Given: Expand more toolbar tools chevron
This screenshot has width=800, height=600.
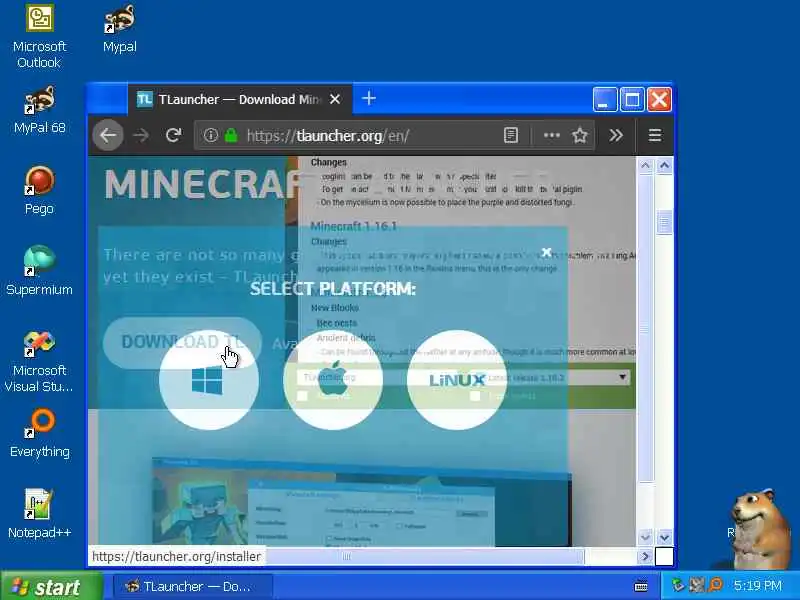Looking at the screenshot, I should (x=616, y=135).
